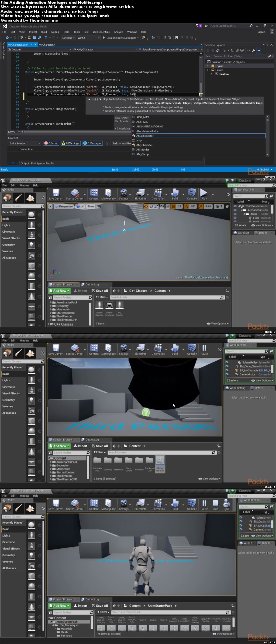Select Materials folder in bottom Unreal folder tree
Viewport: 276px width, 644px height.
(66, 629)
